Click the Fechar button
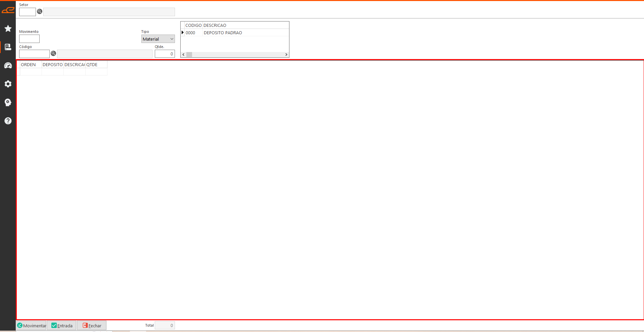 point(92,325)
